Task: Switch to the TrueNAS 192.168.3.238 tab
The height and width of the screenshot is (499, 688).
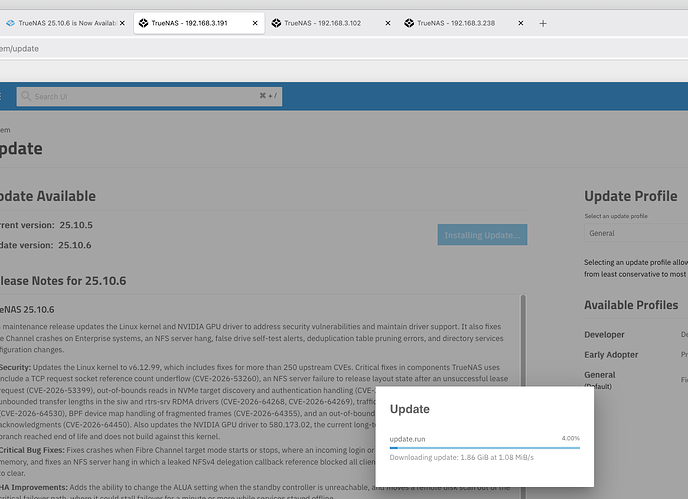Action: point(464,23)
